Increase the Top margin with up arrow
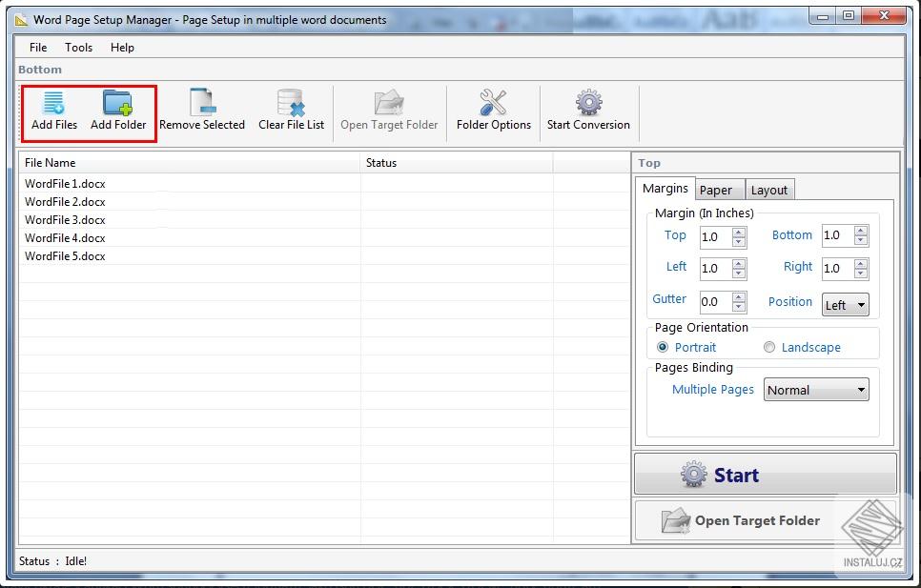Screen dimensions: 921x588 739,233
